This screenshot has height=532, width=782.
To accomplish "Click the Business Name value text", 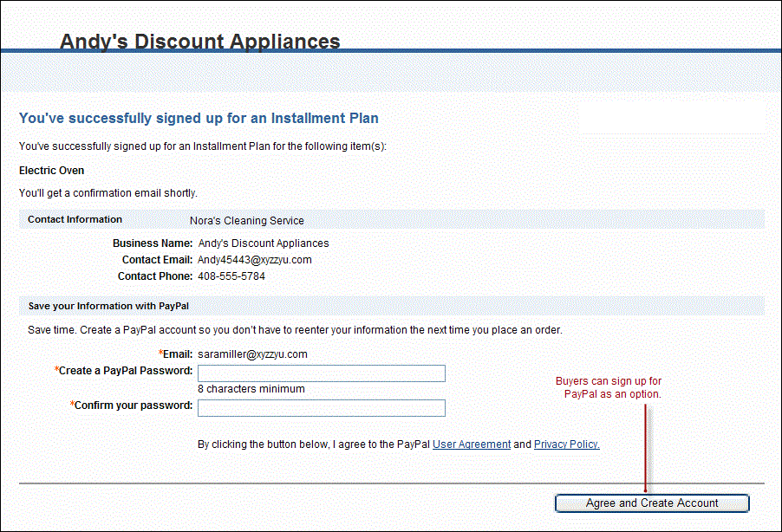I will 264,243.
